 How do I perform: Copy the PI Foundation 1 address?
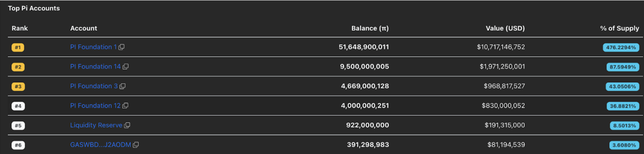pyautogui.click(x=122, y=47)
